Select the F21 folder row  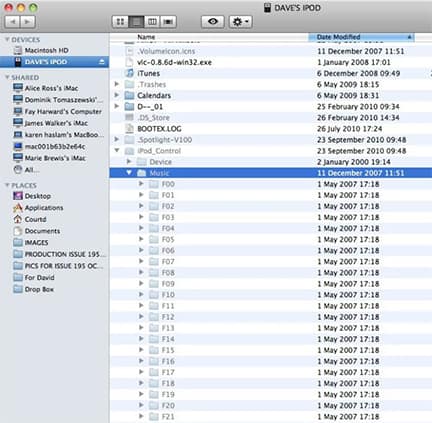[271, 416]
